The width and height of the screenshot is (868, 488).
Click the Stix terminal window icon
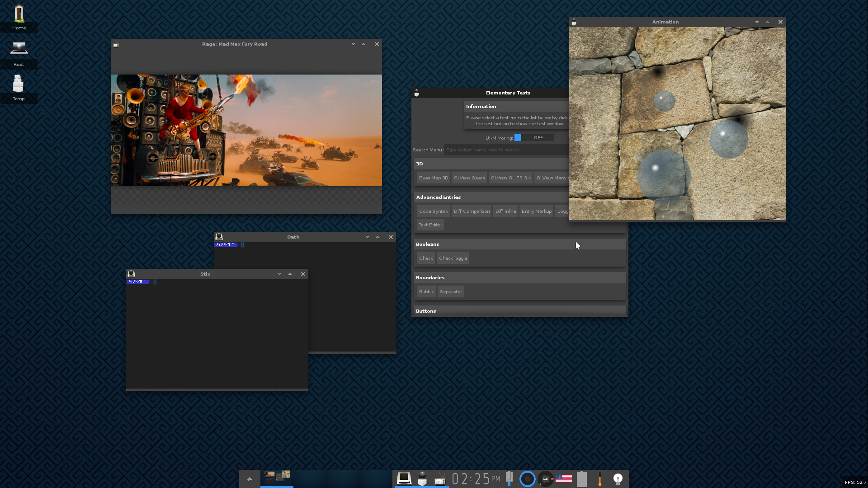pos(132,274)
